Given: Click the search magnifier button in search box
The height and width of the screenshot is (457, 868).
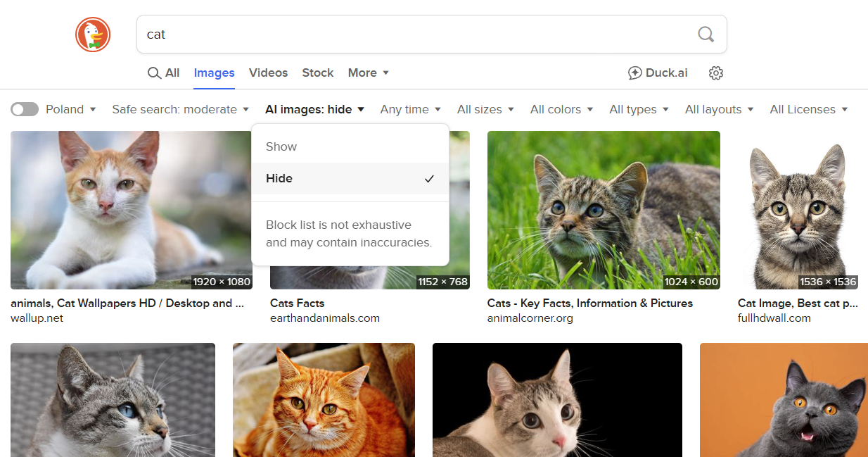Looking at the screenshot, I should click(706, 34).
